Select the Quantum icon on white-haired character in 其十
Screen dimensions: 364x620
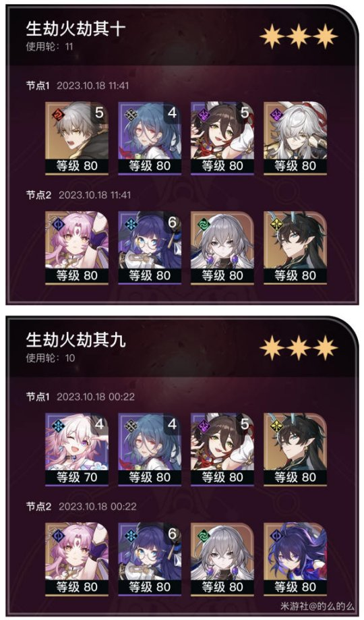(x=276, y=115)
